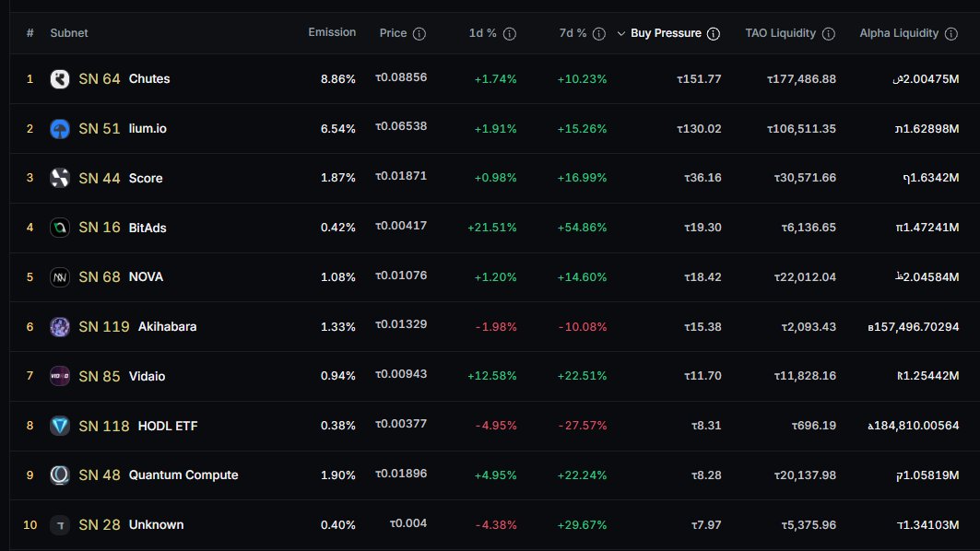980x551 pixels.
Task: Click the Chutes subnet logo icon
Action: 59,79
